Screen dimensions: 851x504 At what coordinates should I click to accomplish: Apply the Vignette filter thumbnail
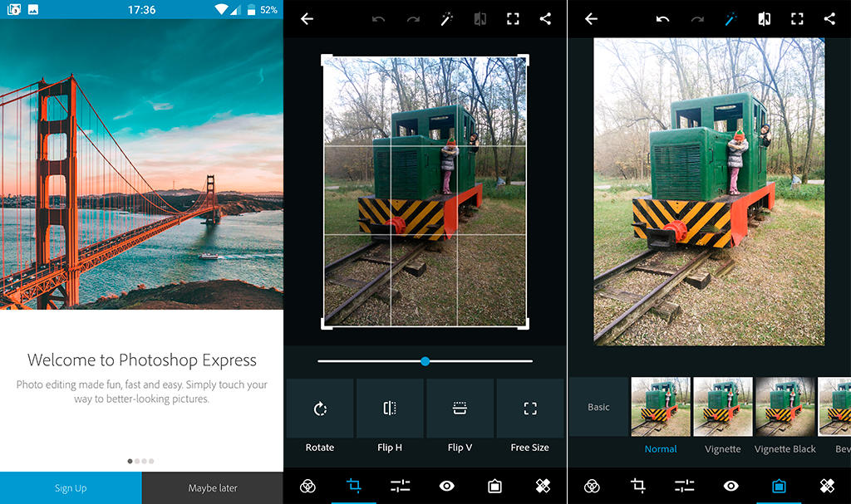pyautogui.click(x=722, y=407)
